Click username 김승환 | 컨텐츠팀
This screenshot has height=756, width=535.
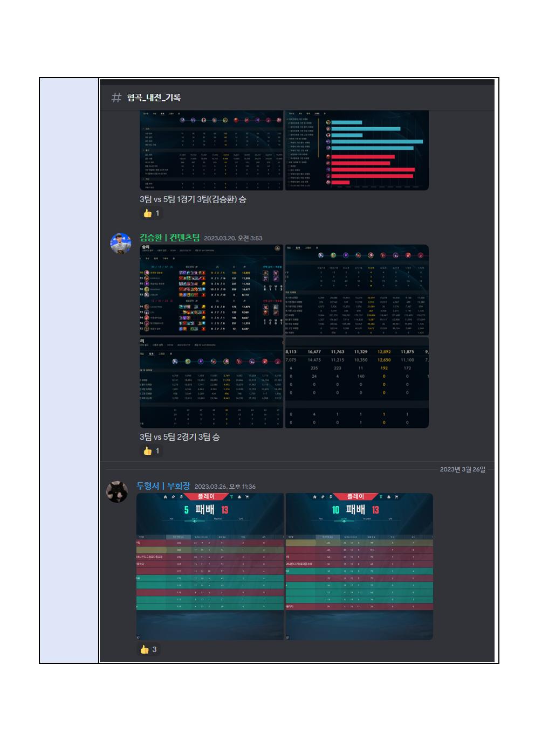coord(170,238)
